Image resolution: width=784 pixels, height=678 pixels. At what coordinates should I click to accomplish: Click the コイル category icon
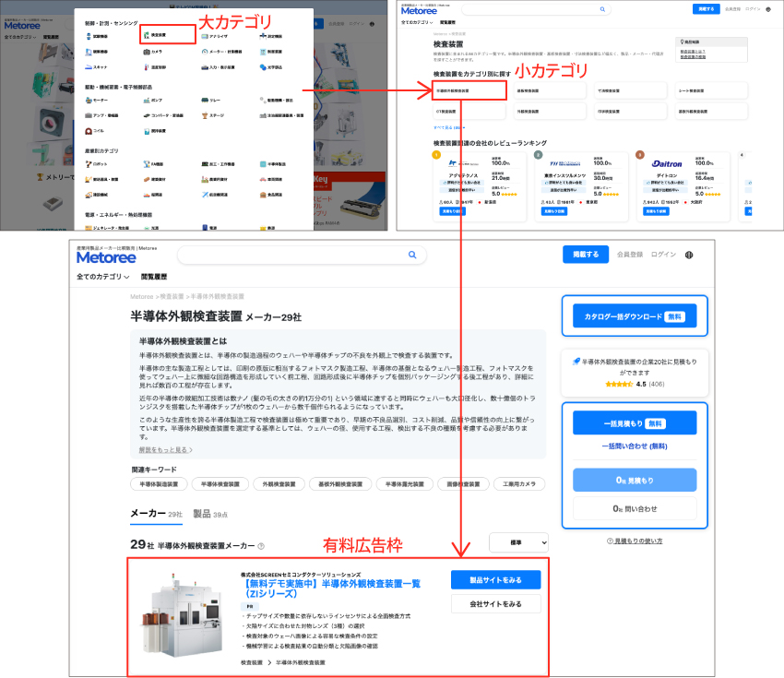89,131
